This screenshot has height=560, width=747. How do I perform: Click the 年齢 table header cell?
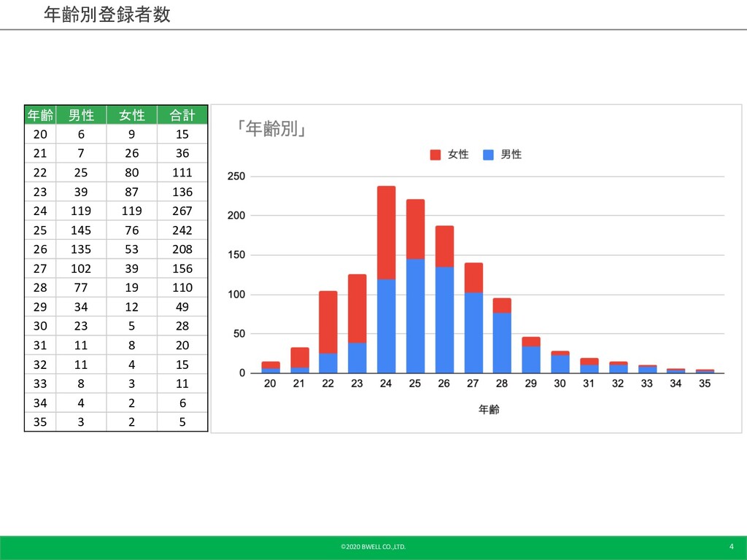(x=41, y=114)
